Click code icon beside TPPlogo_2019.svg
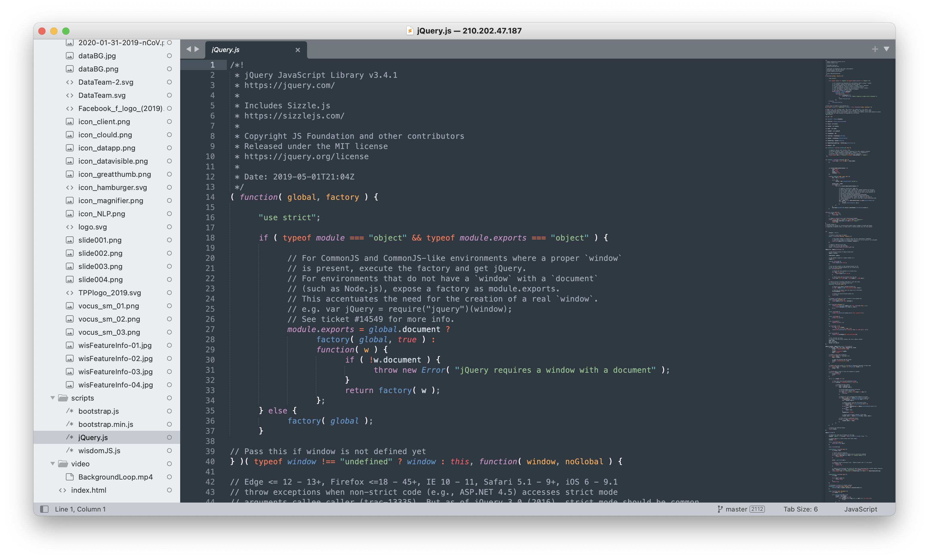Viewport: 929px width, 560px height. pos(70,293)
